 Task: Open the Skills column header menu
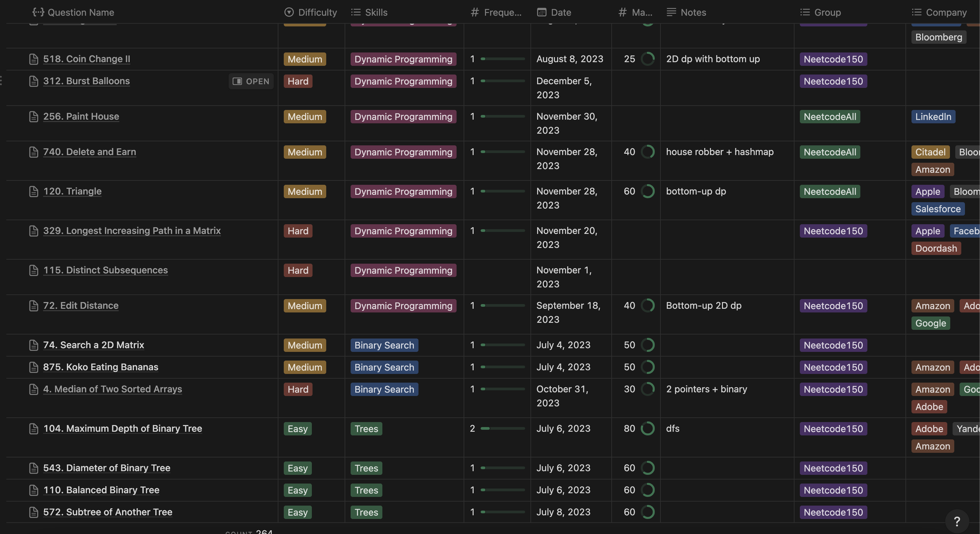(376, 12)
